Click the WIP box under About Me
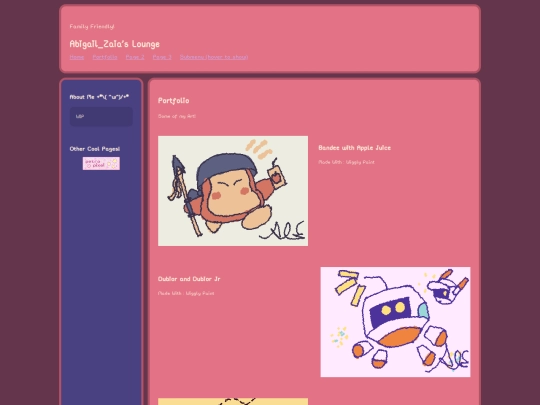Screen dimensions: 540x405 (x=101, y=116)
